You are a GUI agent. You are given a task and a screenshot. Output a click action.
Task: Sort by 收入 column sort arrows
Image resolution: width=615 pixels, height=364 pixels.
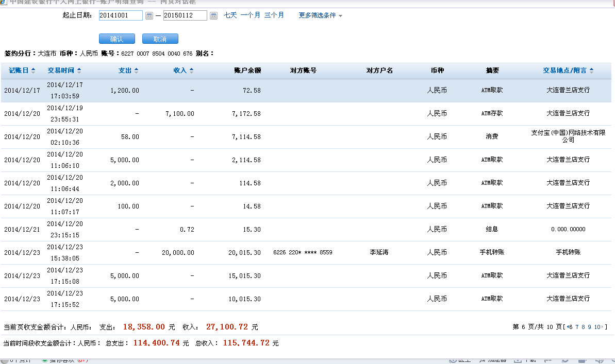tap(191, 71)
